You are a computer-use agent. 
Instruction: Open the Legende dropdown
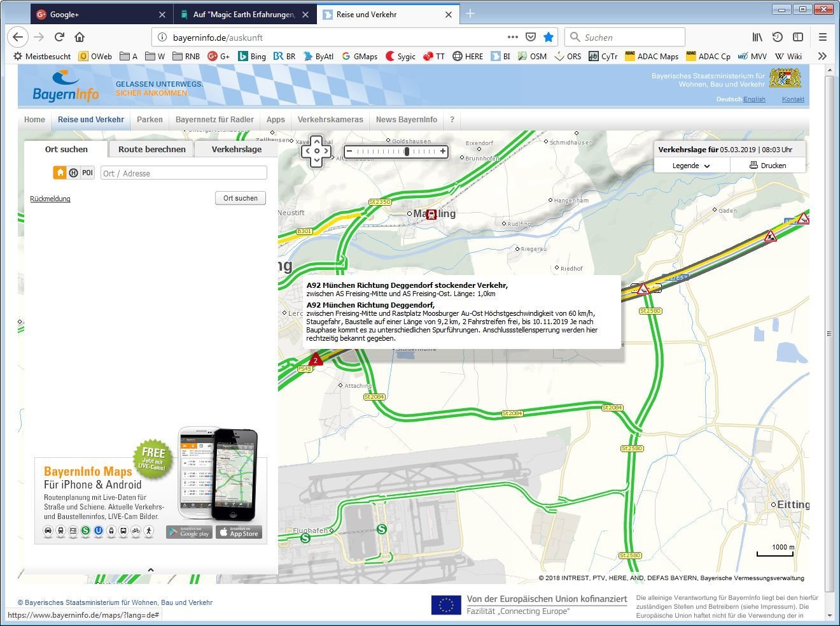tap(692, 166)
